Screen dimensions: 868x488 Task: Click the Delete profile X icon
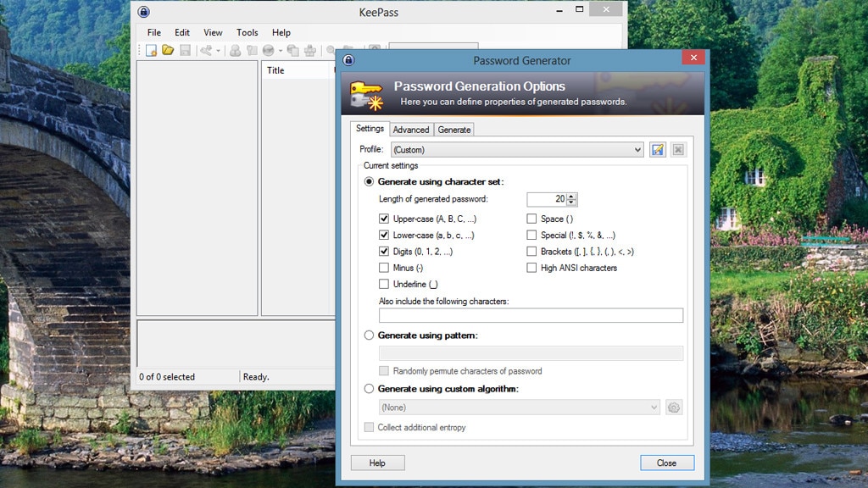(x=678, y=149)
